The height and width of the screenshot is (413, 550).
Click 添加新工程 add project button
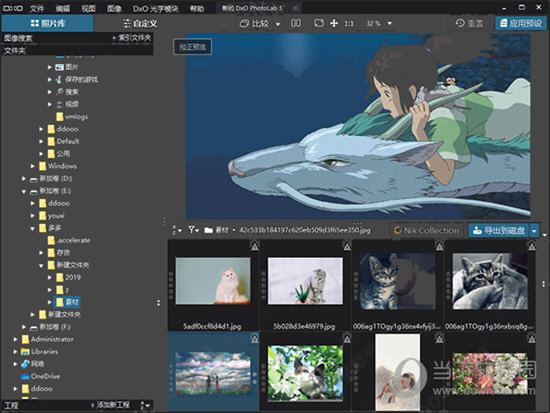tap(110, 405)
